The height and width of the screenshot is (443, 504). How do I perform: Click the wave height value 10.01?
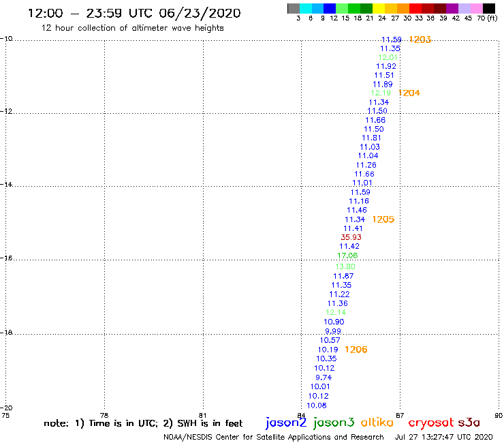click(x=320, y=386)
